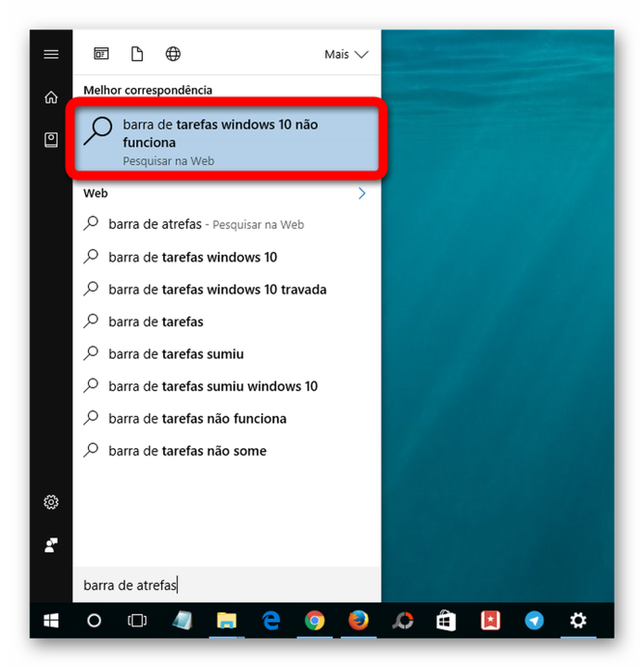
Task: Click the search input field with 'barra de atrefas'
Action: (226, 585)
